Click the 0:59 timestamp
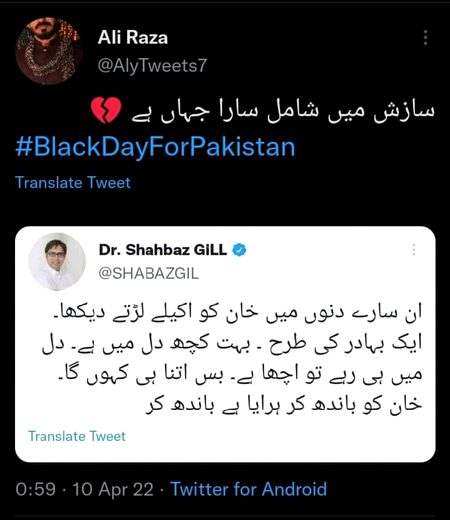450x520 pixels. point(35,489)
